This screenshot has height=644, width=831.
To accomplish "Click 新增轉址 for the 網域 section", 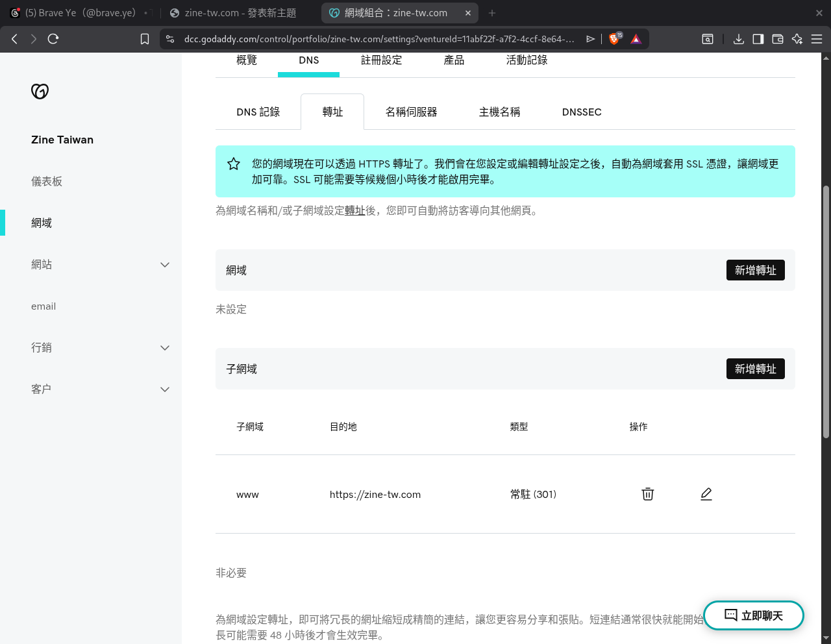I will pyautogui.click(x=755, y=270).
